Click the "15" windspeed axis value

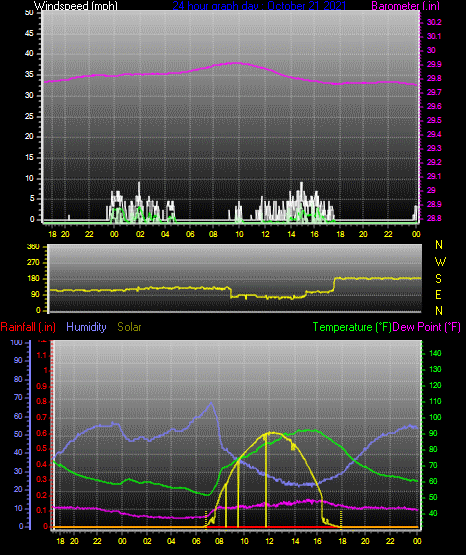[29, 158]
